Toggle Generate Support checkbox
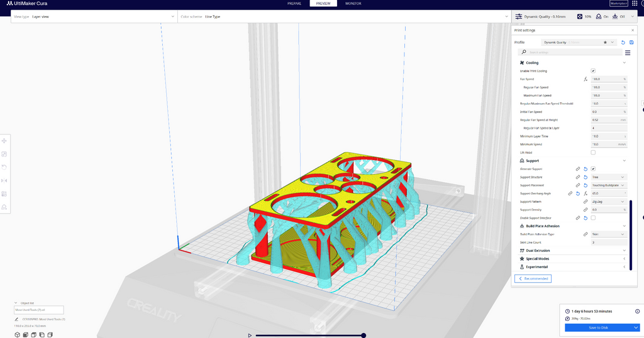The height and width of the screenshot is (338, 644). [593, 169]
